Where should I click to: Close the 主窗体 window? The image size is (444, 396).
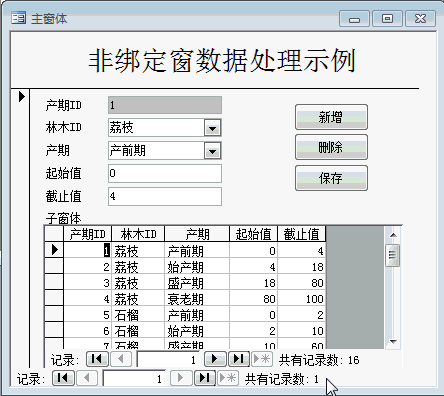point(420,19)
